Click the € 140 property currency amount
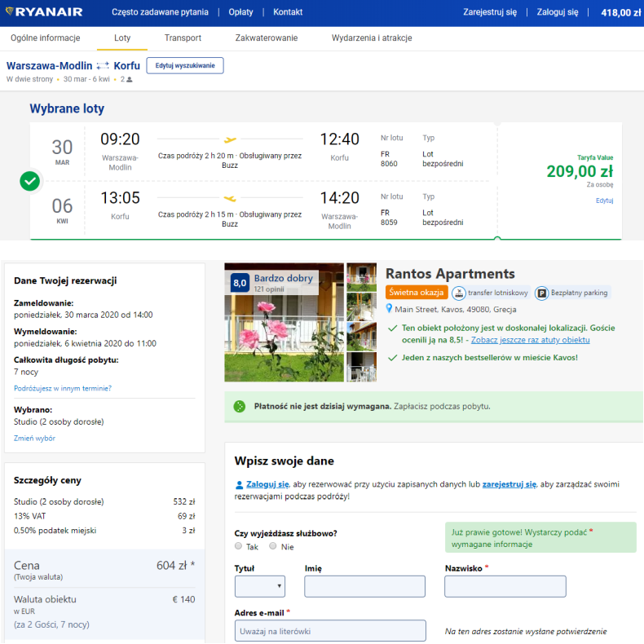Viewport: 644px width, 644px height. 183,599
